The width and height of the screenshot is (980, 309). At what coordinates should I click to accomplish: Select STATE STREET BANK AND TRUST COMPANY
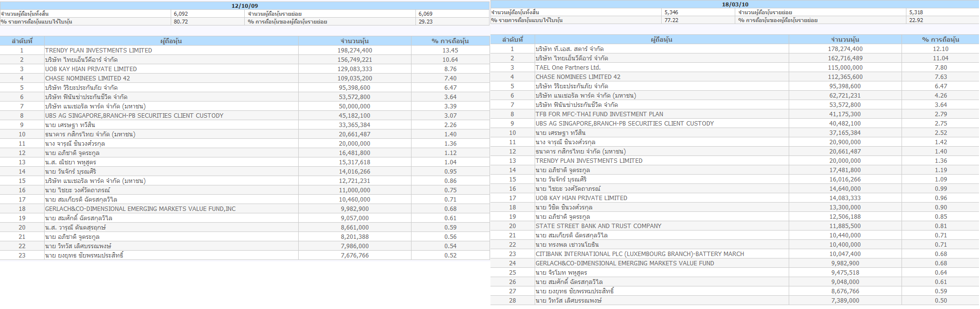[x=598, y=226]
